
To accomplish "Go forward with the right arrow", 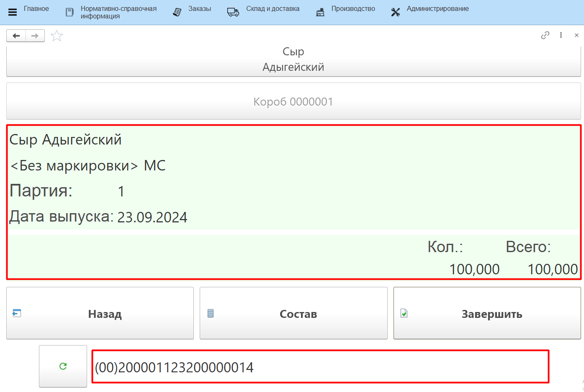I will pos(35,36).
